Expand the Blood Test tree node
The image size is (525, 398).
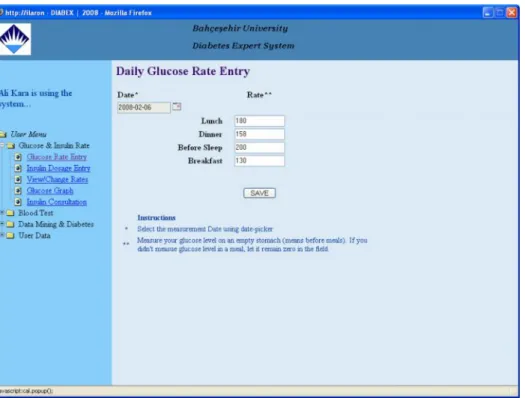(2, 213)
